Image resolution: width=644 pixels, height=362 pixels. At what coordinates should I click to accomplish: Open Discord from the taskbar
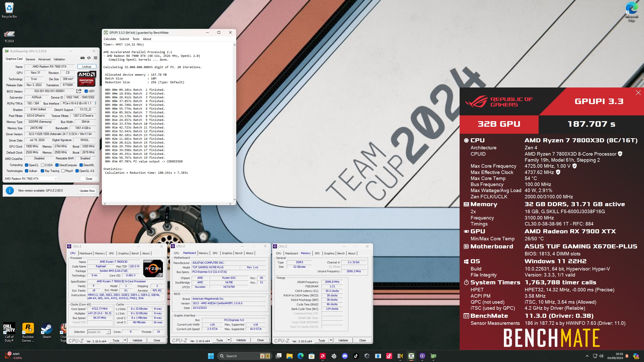345,356
